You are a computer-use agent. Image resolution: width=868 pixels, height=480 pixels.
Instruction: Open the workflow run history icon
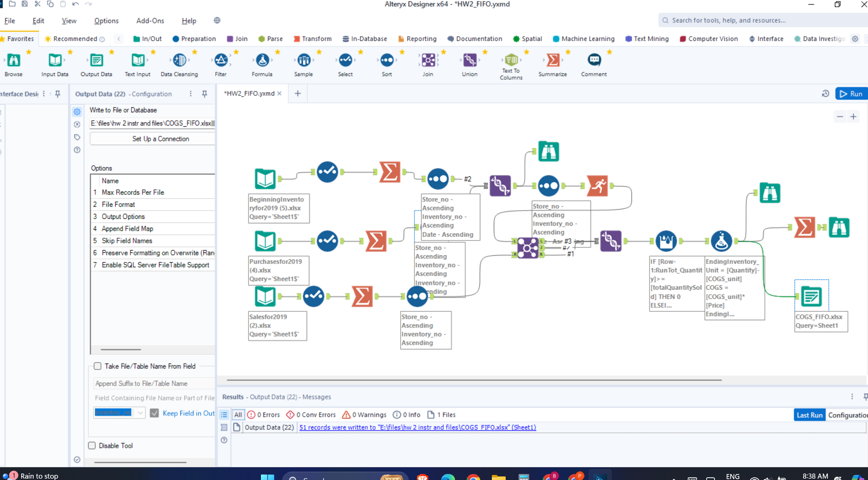coord(825,94)
